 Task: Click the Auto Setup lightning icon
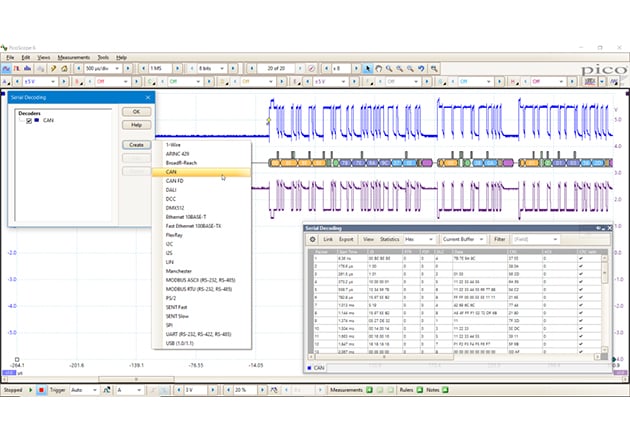[53, 69]
